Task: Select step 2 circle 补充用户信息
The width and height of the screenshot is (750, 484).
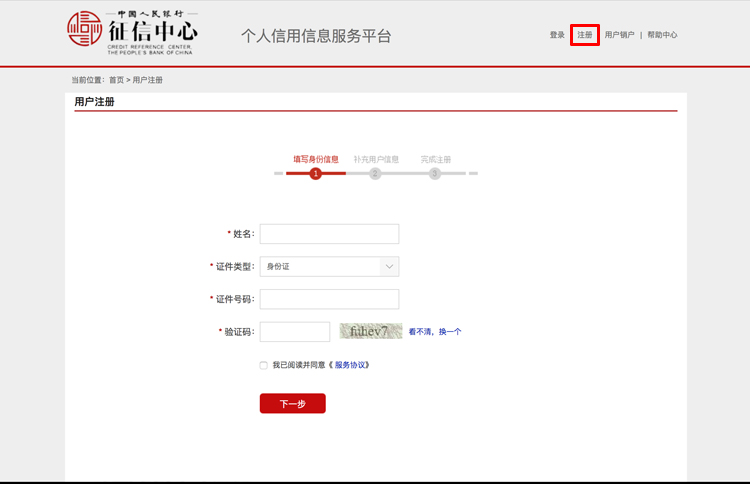Action: coord(375,174)
